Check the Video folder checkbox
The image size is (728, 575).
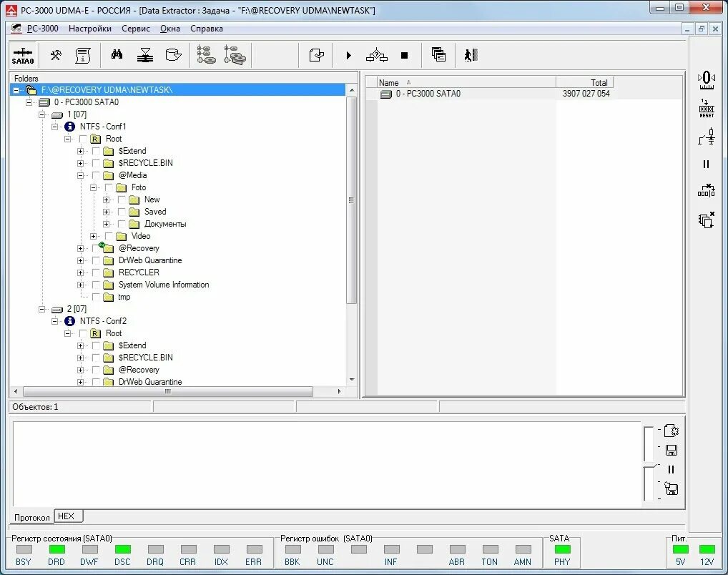point(109,236)
